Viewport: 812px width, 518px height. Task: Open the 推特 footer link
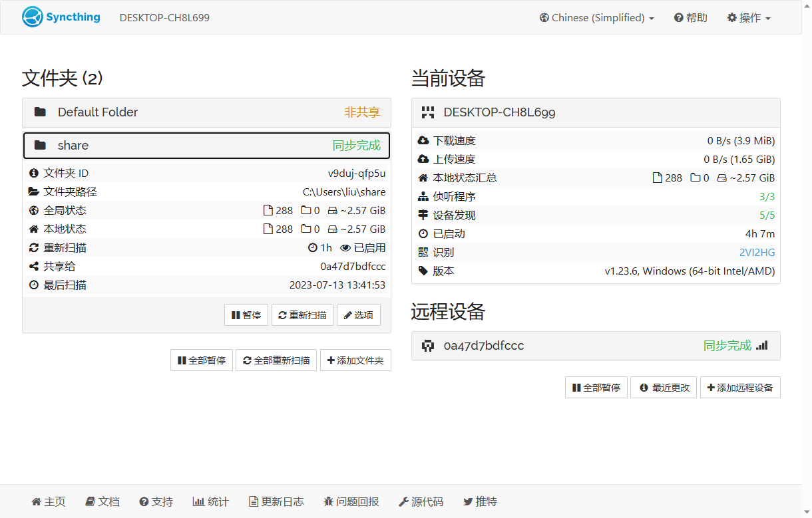[x=480, y=502]
